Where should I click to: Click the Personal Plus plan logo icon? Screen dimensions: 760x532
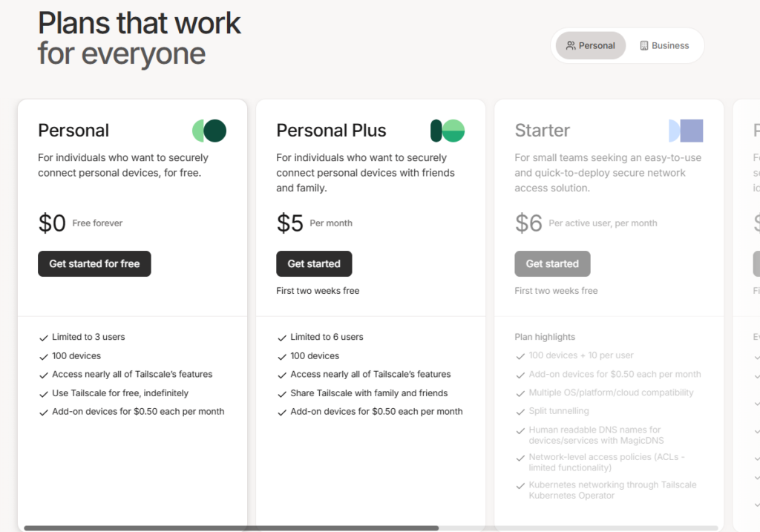(448, 131)
